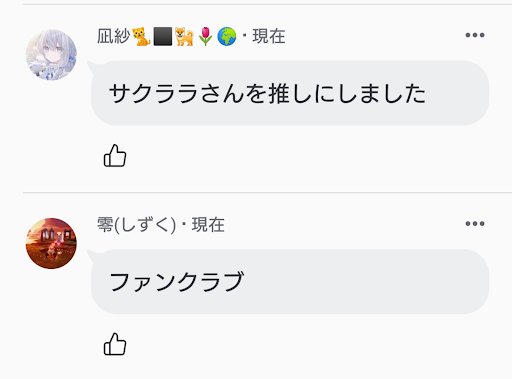The width and height of the screenshot is (512, 379).
Task: Select the サクララさんを推しにしました comment text
Action: coord(267,93)
